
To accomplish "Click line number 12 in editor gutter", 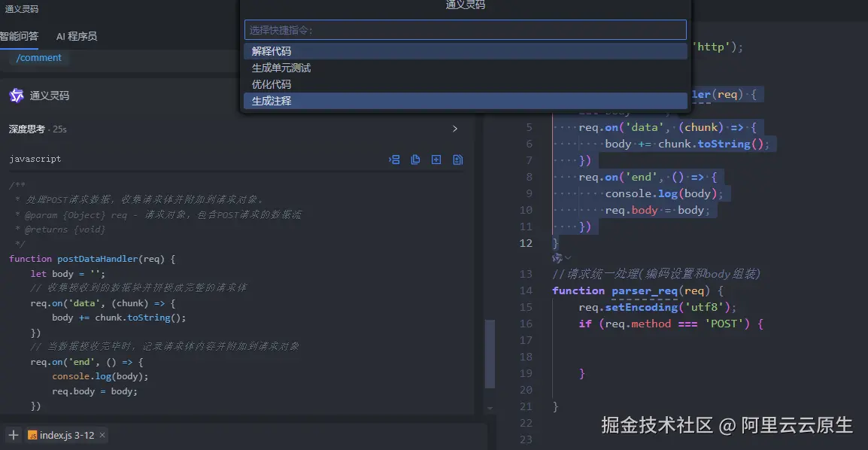I will pos(526,243).
